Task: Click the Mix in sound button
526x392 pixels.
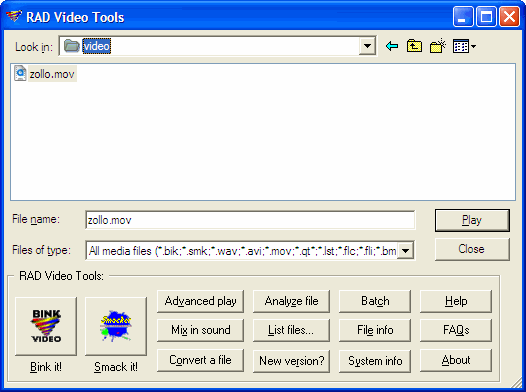Action: [200, 330]
